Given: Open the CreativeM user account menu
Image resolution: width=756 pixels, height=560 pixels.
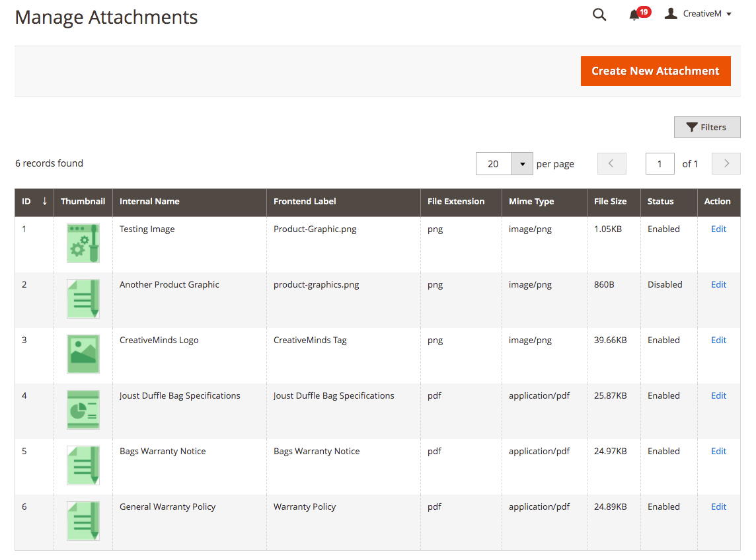Looking at the screenshot, I should pos(699,14).
